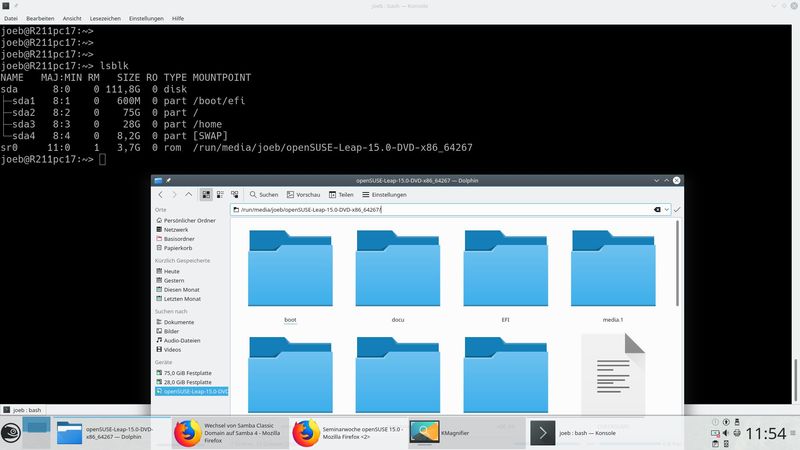Viewport: 800px width, 450px height.
Task: Go up one folder level in Dolphin
Action: (188, 194)
